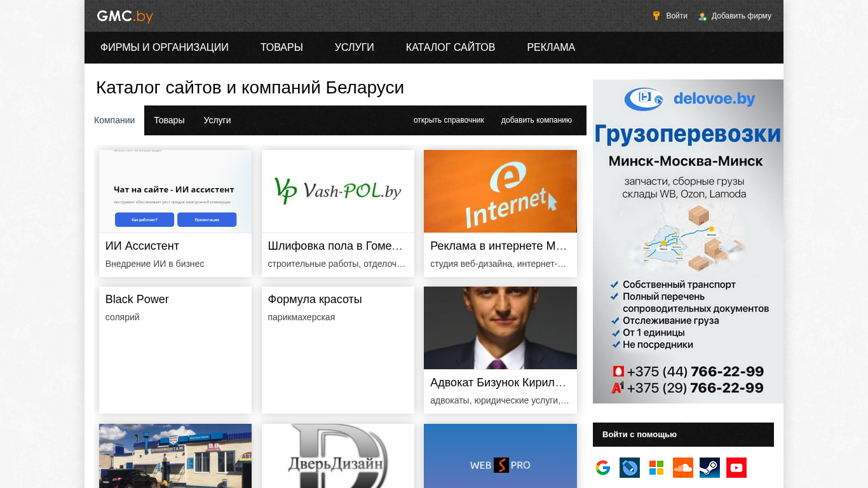Click the text Внедрение ИИ в бизнес

pyautogui.click(x=155, y=264)
